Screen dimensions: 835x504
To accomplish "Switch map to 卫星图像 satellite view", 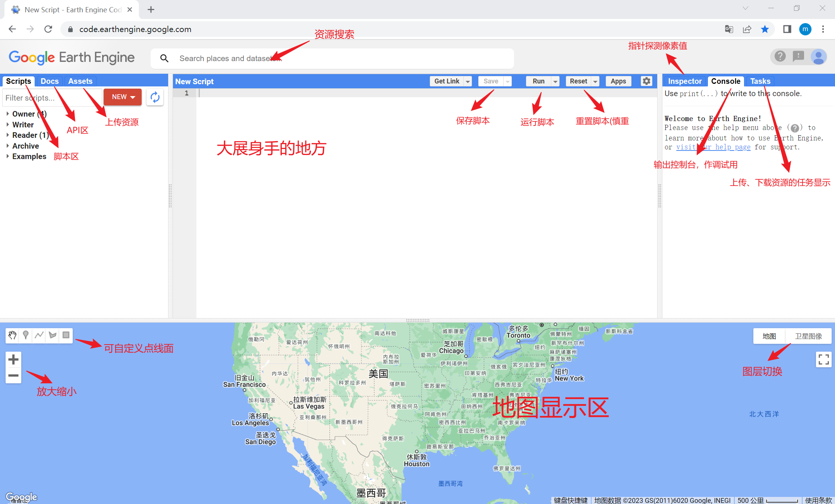I will (808, 336).
